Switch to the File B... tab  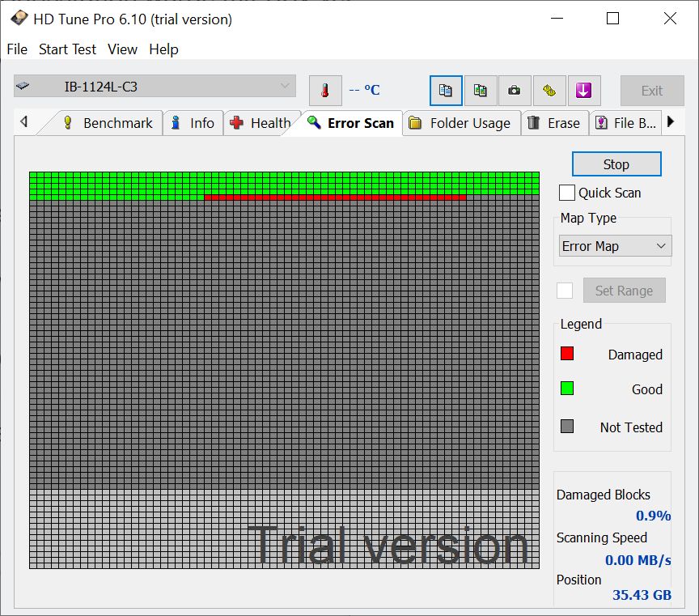pos(625,123)
